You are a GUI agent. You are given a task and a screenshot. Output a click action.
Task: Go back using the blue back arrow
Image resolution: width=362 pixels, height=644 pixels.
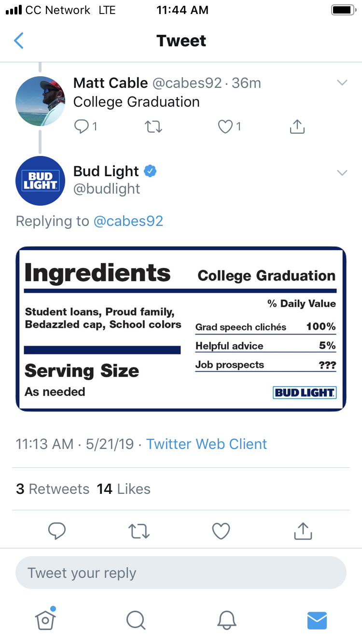pos(19,41)
